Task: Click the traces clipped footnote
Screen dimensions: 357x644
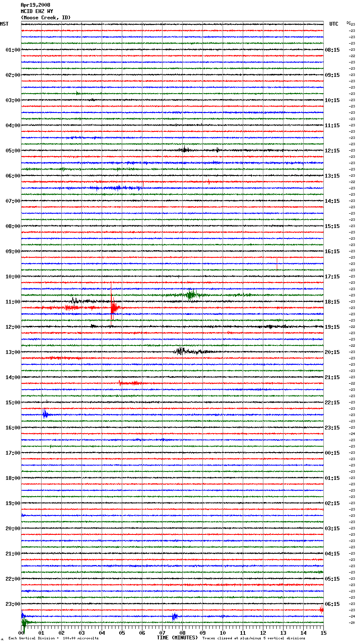Action: click(254, 639)
